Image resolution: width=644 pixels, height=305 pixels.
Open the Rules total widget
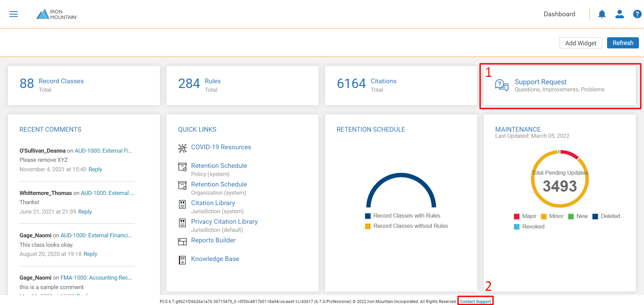[242, 86]
